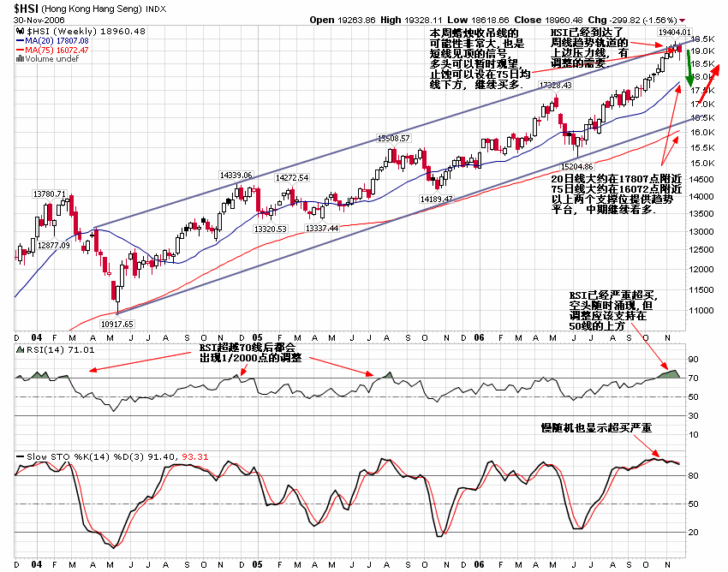This screenshot has height=572, width=728.
Task: Select the red MA(75) legend line sample
Action: point(21,50)
